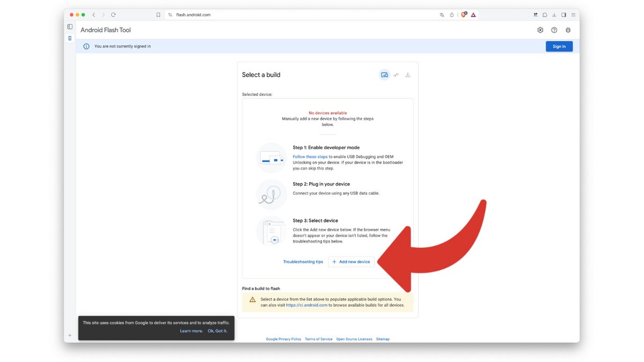Click the 'Step 2: Plug in your device' heading

click(321, 184)
